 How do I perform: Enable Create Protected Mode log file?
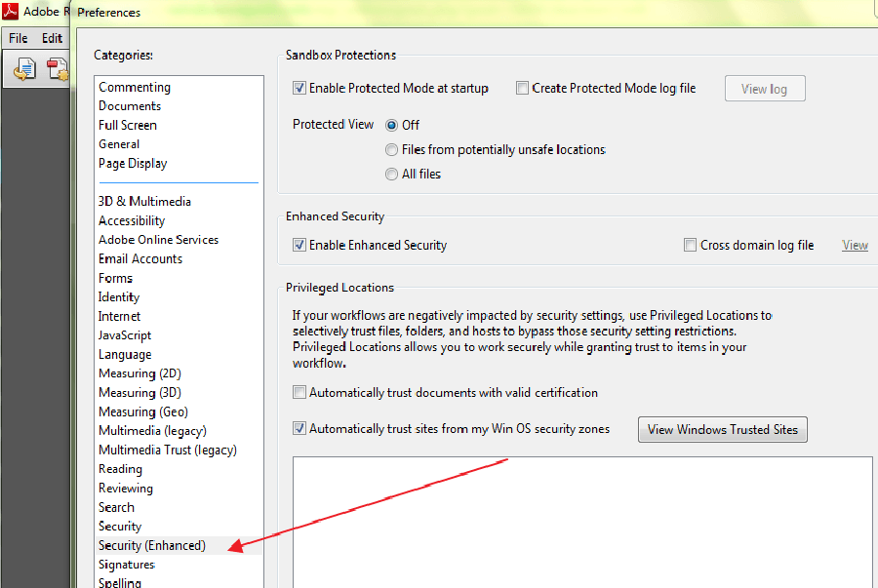click(522, 88)
